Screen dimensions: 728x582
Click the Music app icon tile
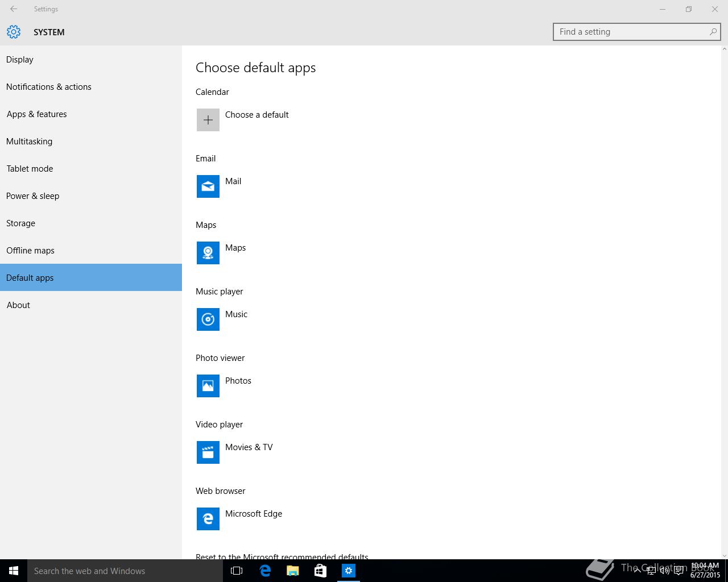(208, 319)
